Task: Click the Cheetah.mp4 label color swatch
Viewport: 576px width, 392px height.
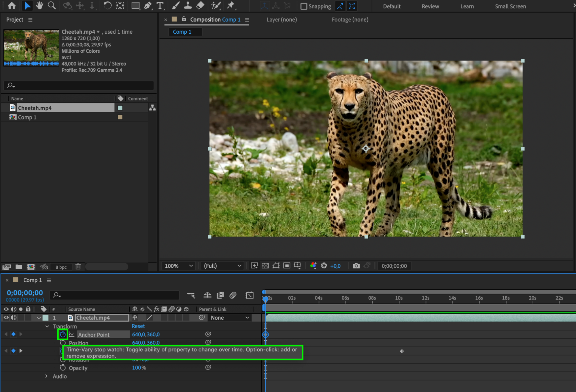Action: (x=120, y=108)
